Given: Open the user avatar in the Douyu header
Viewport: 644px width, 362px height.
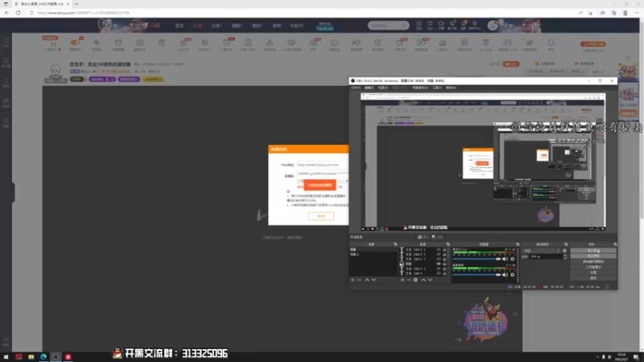Looking at the screenshot, I should (x=492, y=26).
